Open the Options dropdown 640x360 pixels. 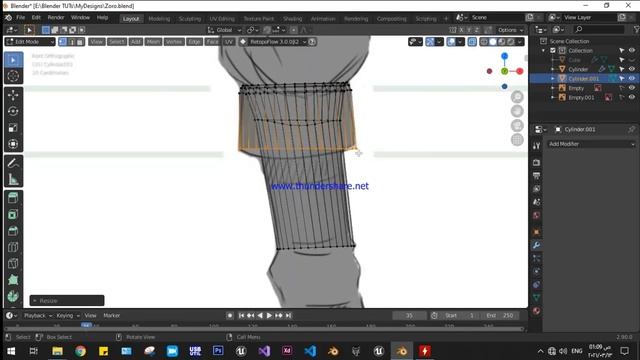(x=510, y=30)
